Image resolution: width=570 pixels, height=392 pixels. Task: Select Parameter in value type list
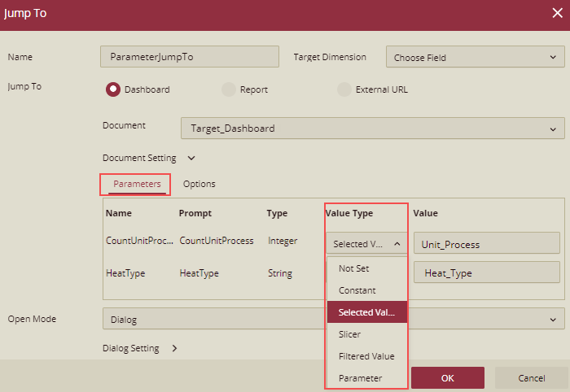tap(360, 378)
